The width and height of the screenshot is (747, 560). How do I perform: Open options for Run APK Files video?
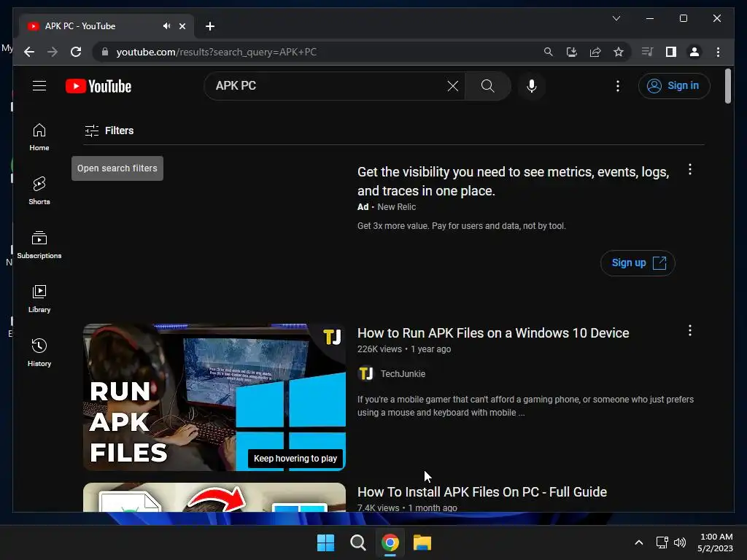[690, 330]
